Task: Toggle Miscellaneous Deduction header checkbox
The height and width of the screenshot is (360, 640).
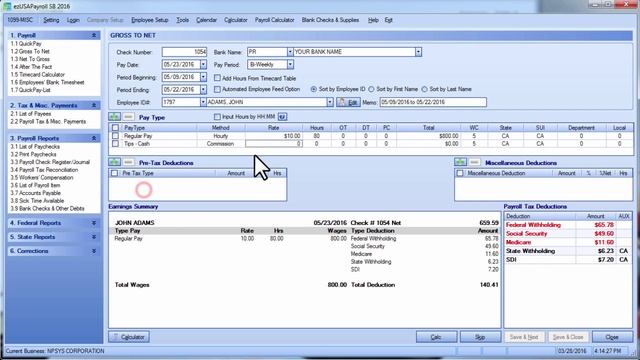Action: [x=460, y=173]
